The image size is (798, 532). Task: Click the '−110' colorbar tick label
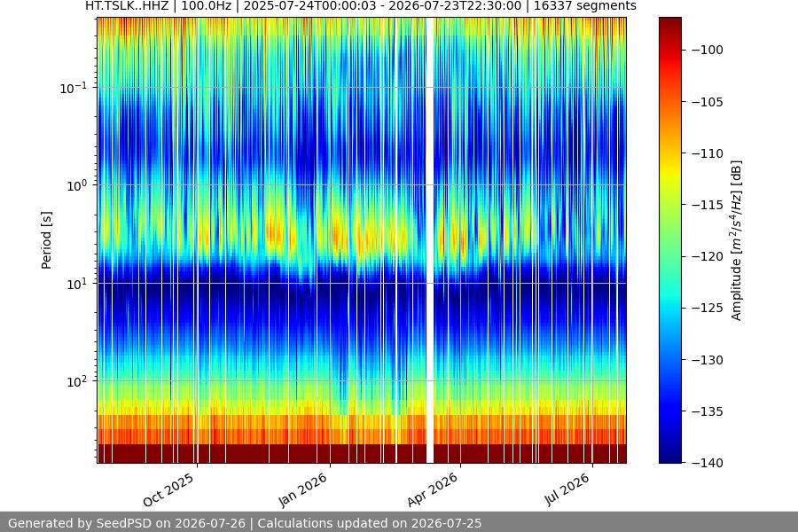pyautogui.click(x=707, y=153)
